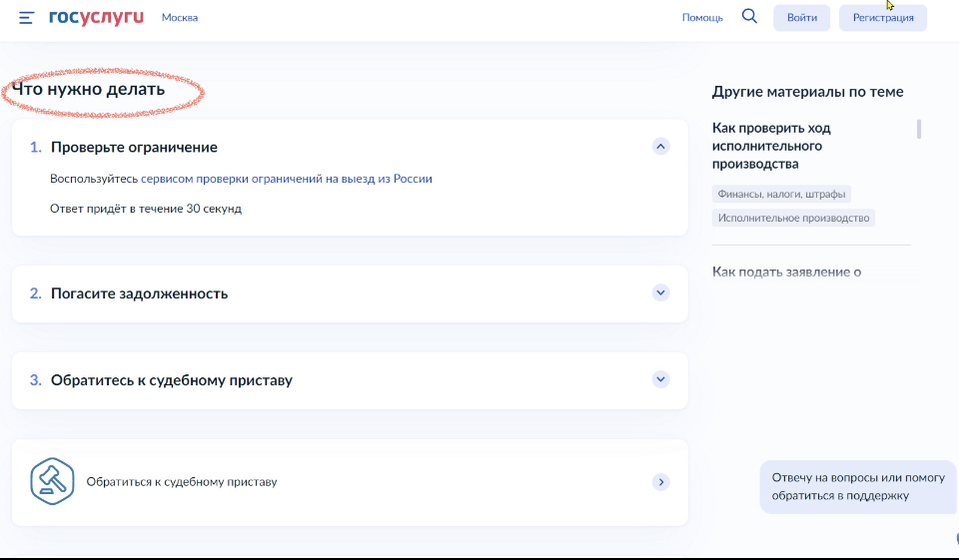The image size is (959, 560).
Task: Click the sidebar materials scrollbar
Action: coord(919,129)
